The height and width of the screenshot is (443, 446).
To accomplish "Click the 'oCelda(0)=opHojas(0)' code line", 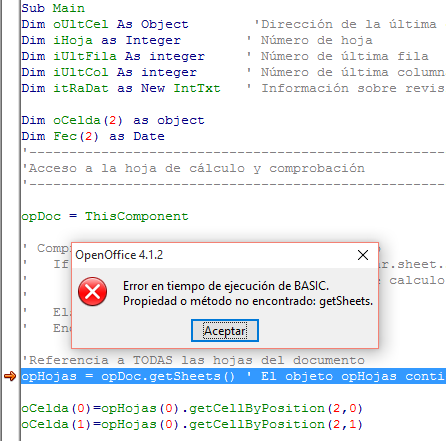I will pyautogui.click(x=192, y=408).
